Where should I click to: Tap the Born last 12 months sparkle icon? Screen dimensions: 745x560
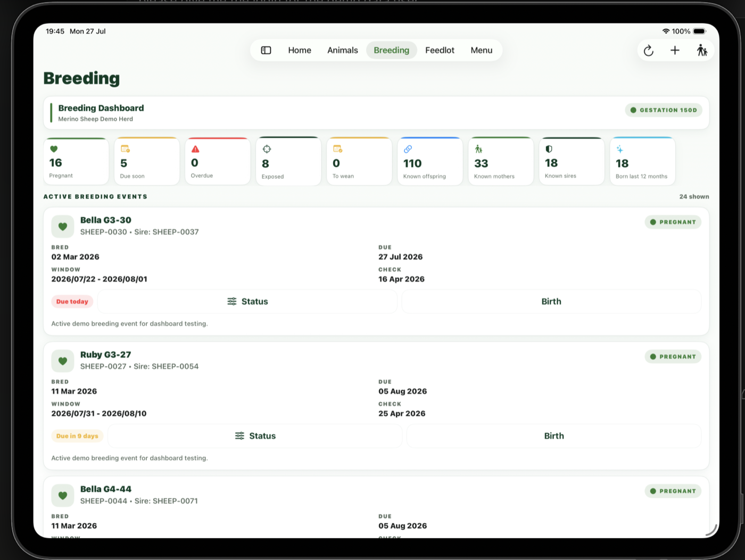click(x=620, y=149)
